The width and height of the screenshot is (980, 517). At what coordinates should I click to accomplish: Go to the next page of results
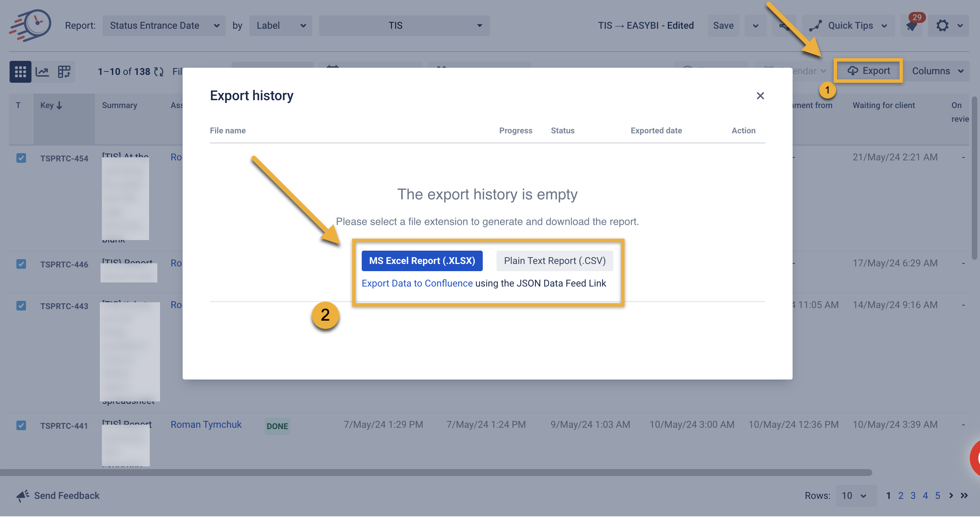951,496
